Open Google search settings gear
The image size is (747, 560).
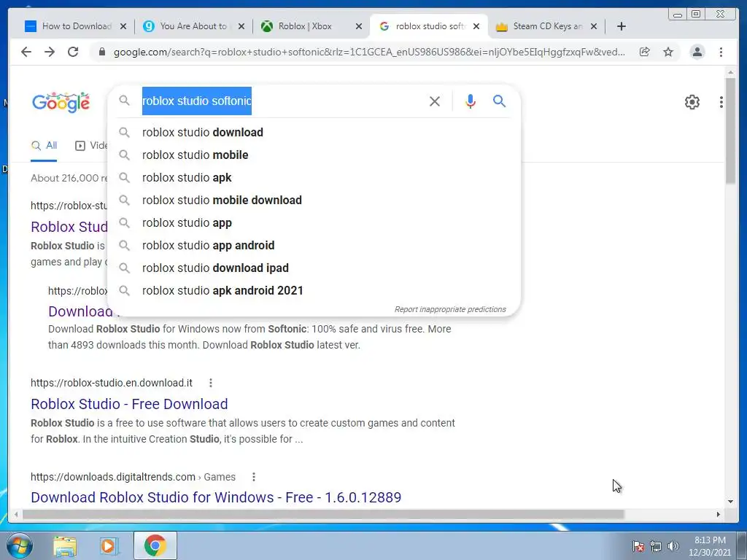[692, 102]
